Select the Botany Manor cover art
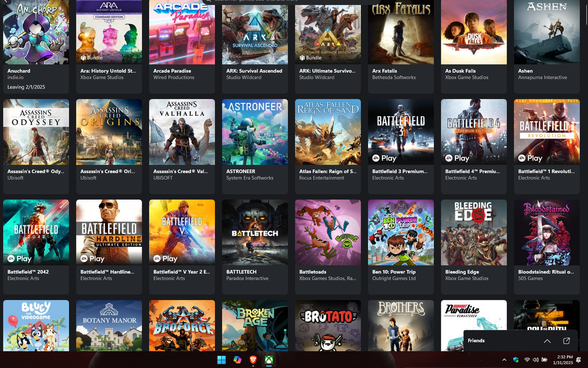This screenshot has height=368, width=588. (x=109, y=326)
